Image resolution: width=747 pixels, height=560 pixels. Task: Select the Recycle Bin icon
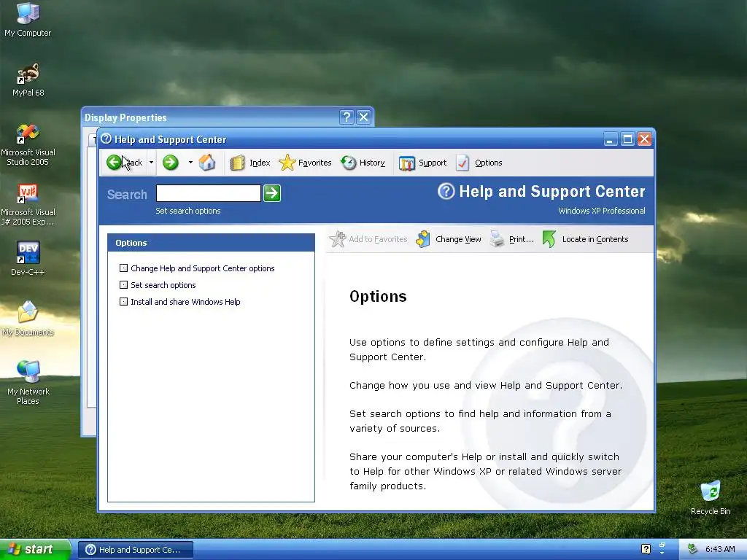[711, 498]
